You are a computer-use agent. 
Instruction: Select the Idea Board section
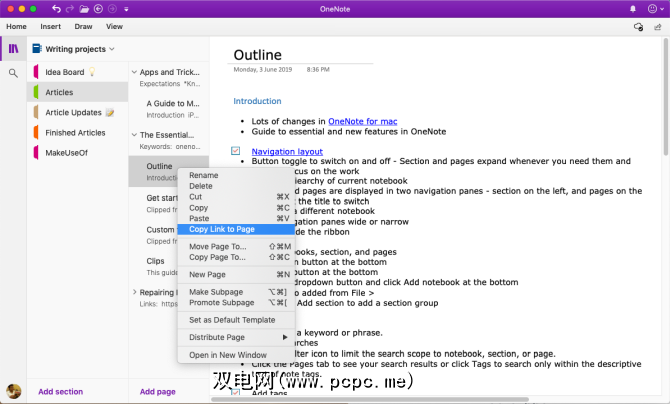pyautogui.click(x=65, y=72)
